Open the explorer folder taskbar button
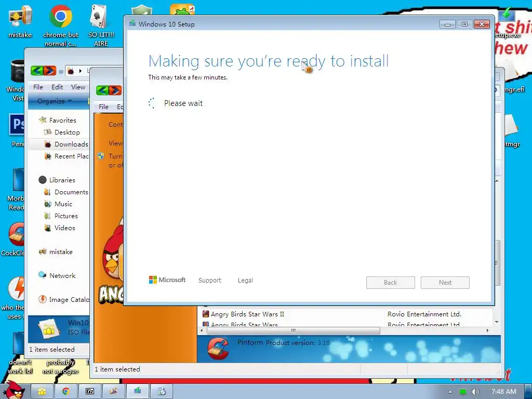Viewport: 532px width, 399px height. (42, 392)
